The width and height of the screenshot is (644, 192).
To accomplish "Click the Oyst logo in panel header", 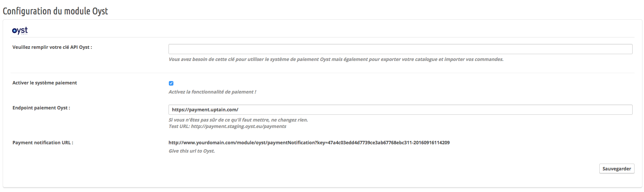I will coord(20,31).
